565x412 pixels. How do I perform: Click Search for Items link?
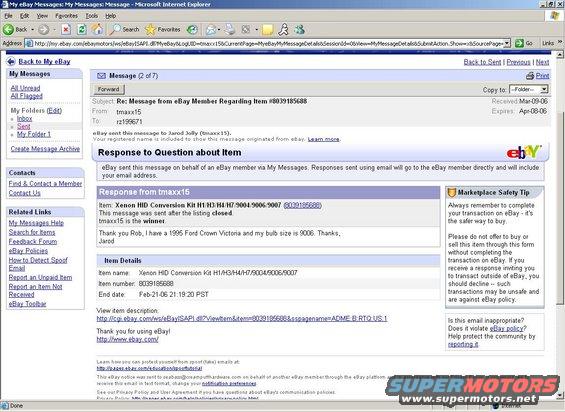coord(32,232)
